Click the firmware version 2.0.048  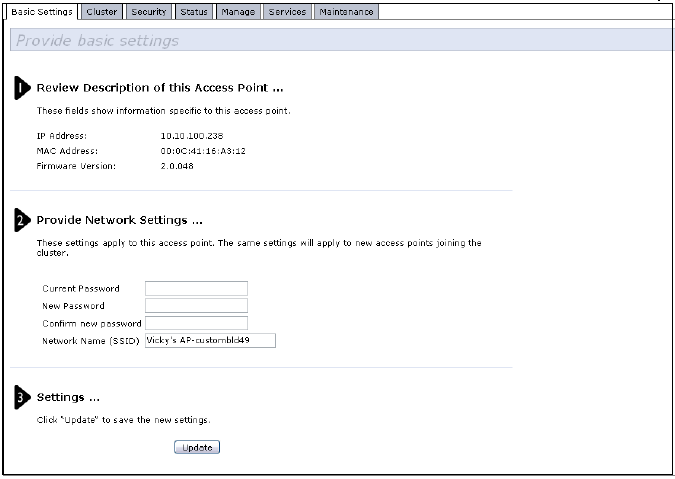(x=177, y=166)
